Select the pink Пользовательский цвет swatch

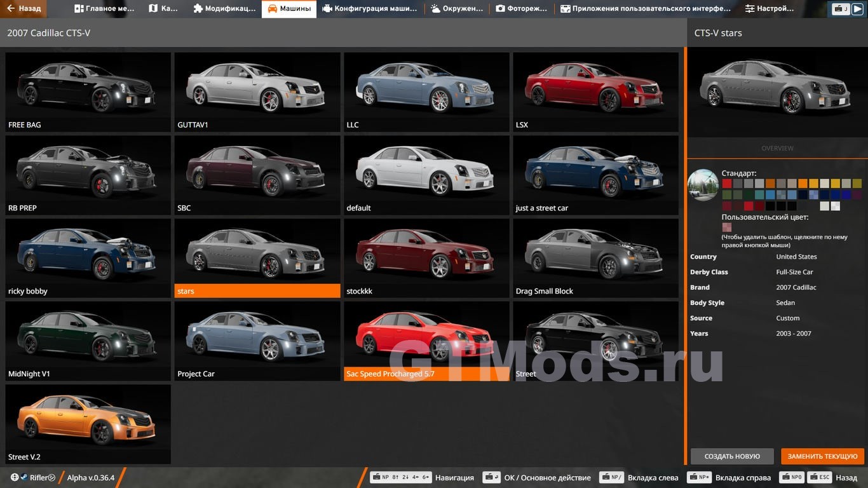click(726, 227)
